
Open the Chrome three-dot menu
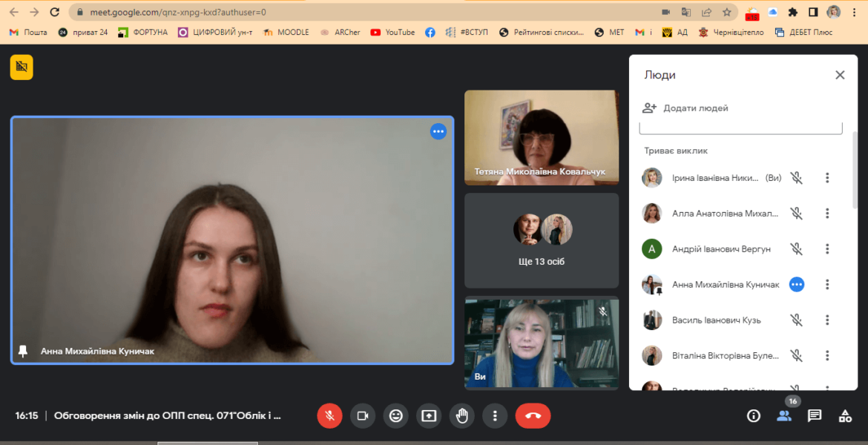(854, 12)
